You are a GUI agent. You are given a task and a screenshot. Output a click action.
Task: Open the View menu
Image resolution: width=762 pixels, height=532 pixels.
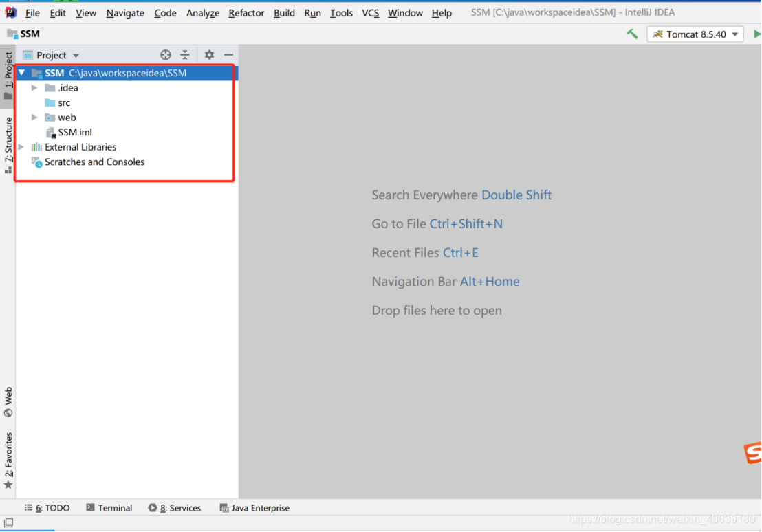[85, 13]
